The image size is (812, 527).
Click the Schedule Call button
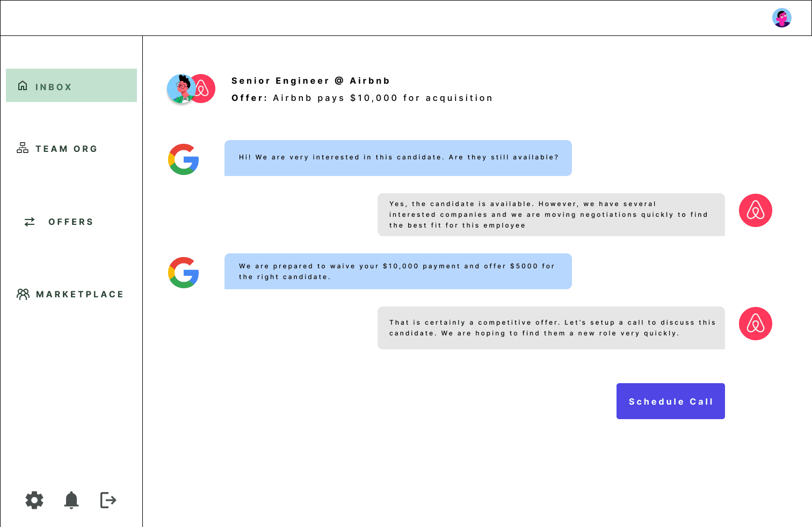pos(671,401)
